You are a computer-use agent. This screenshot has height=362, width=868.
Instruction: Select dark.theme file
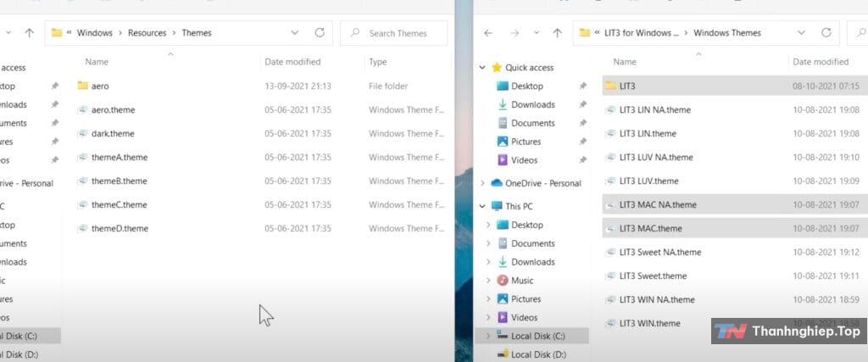click(113, 133)
